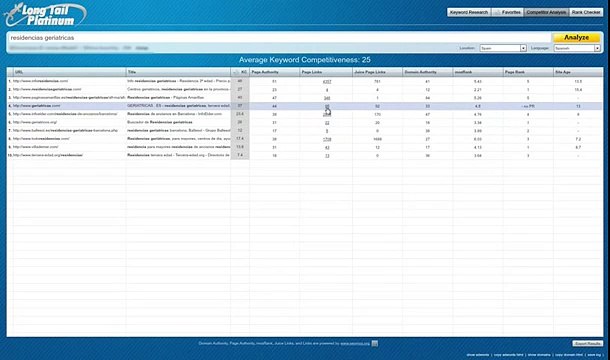This screenshot has height=360, width=610.
Task: Open page links 22 in row 6
Action: click(x=327, y=123)
